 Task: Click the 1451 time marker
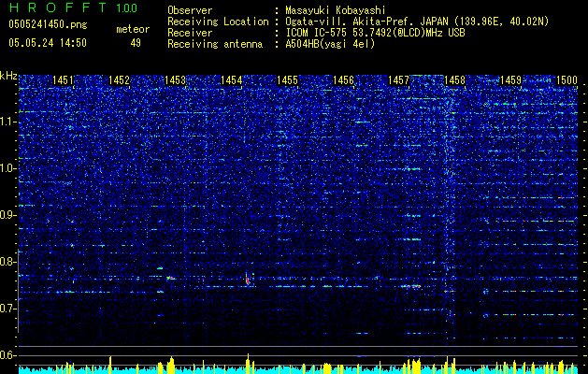point(63,80)
